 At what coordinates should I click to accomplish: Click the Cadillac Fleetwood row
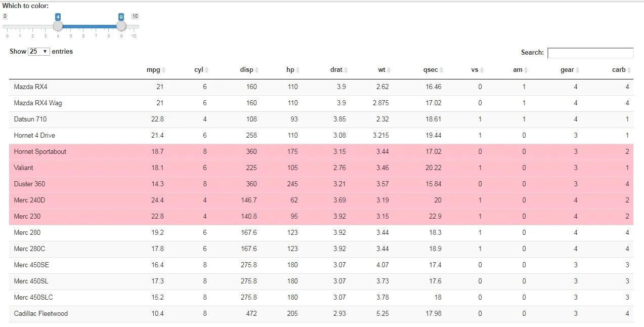click(40, 314)
